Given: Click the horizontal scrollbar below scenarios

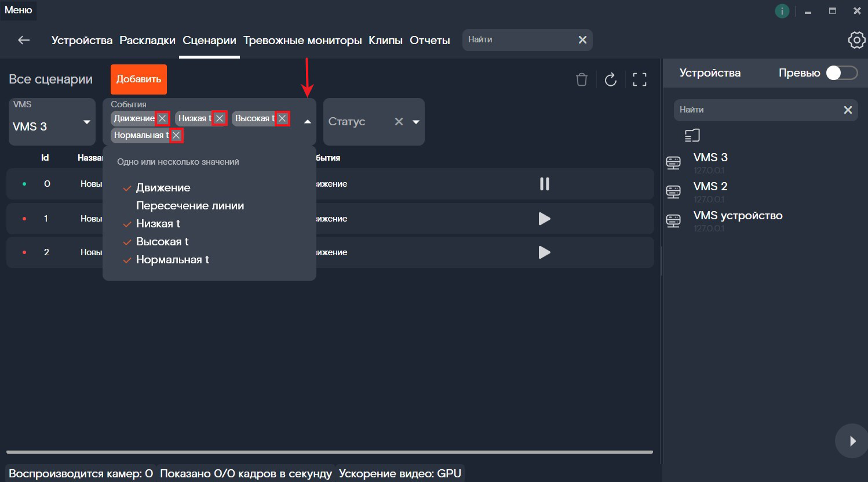Looking at the screenshot, I should [x=330, y=452].
